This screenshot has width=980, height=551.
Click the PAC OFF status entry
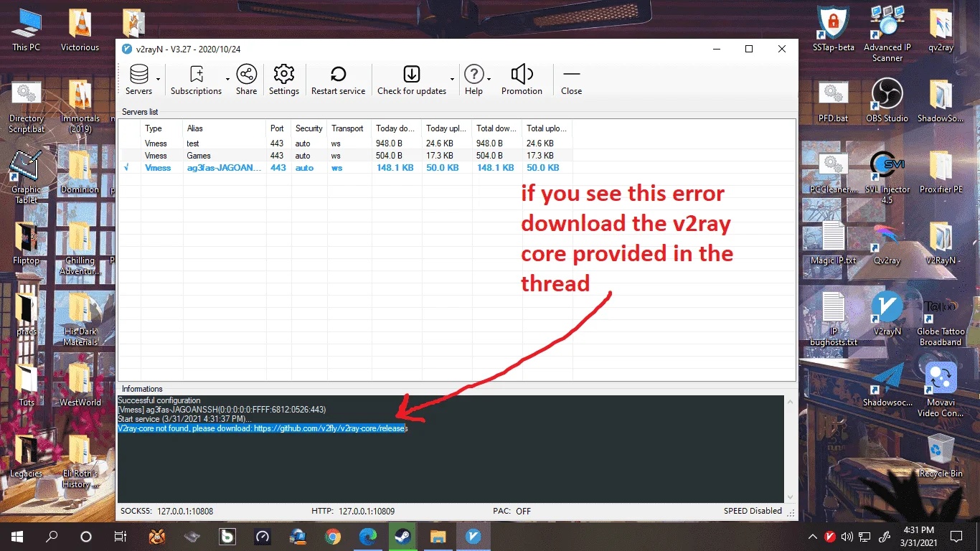point(512,512)
